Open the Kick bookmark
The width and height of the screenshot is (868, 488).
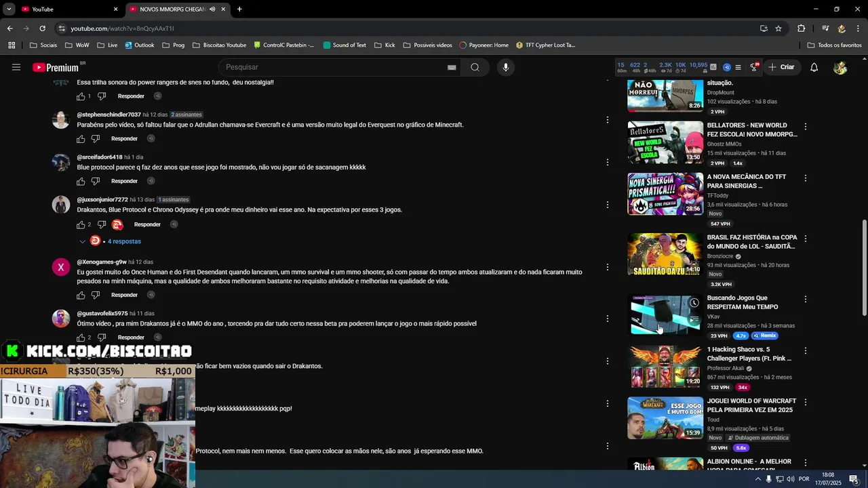pos(384,45)
